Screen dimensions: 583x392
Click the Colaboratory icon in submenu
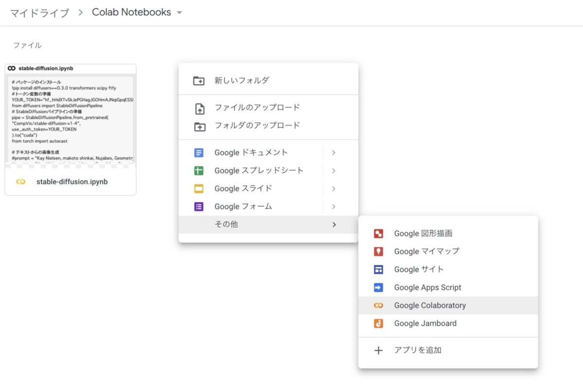[x=378, y=306]
